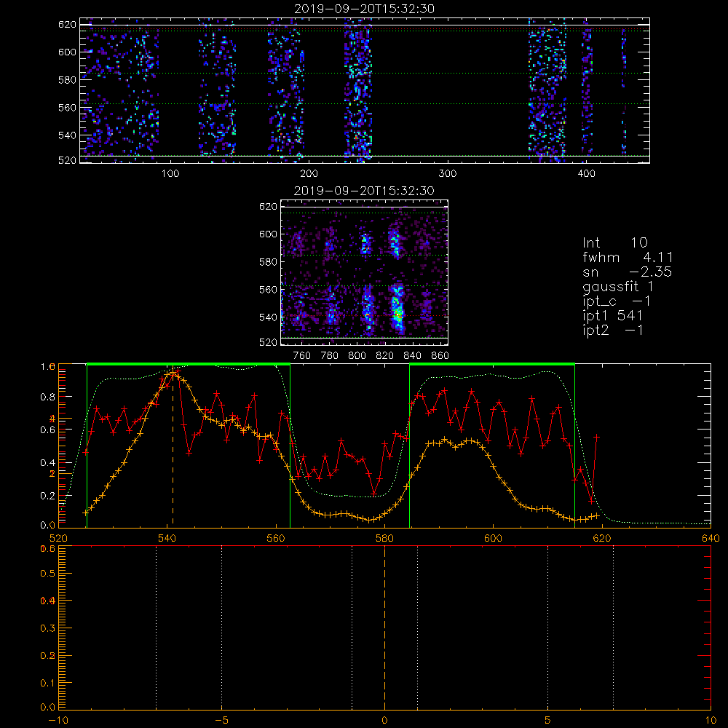Select the "fwhm 4.11" readout

pos(628,257)
